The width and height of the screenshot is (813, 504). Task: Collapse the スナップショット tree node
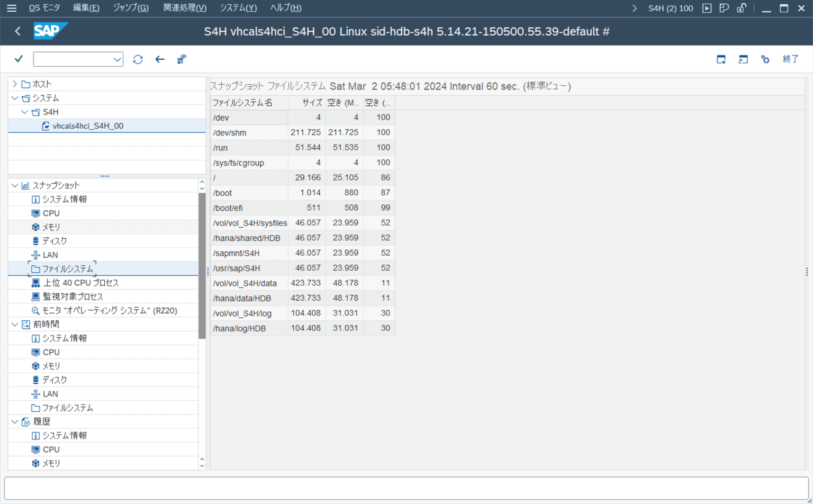click(15, 185)
